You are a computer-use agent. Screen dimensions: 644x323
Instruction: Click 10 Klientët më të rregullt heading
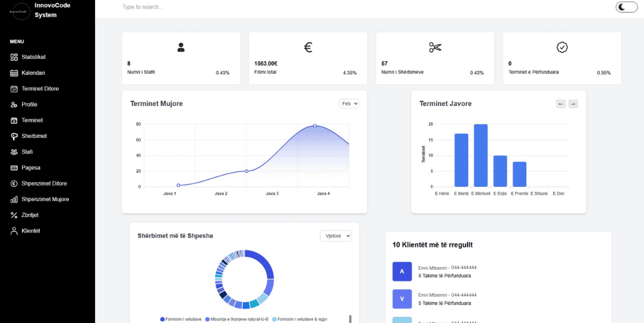432,245
